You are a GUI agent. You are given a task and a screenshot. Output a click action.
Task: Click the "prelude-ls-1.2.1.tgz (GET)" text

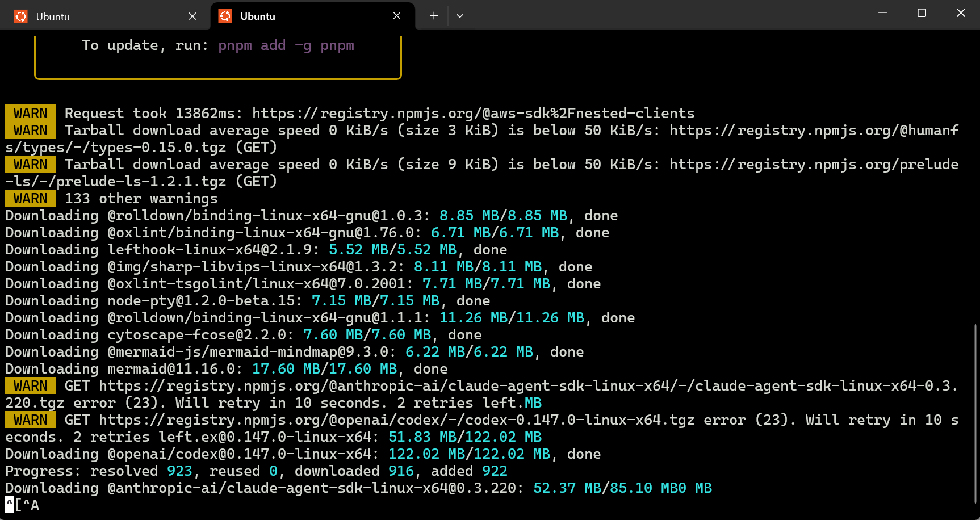coord(166,182)
